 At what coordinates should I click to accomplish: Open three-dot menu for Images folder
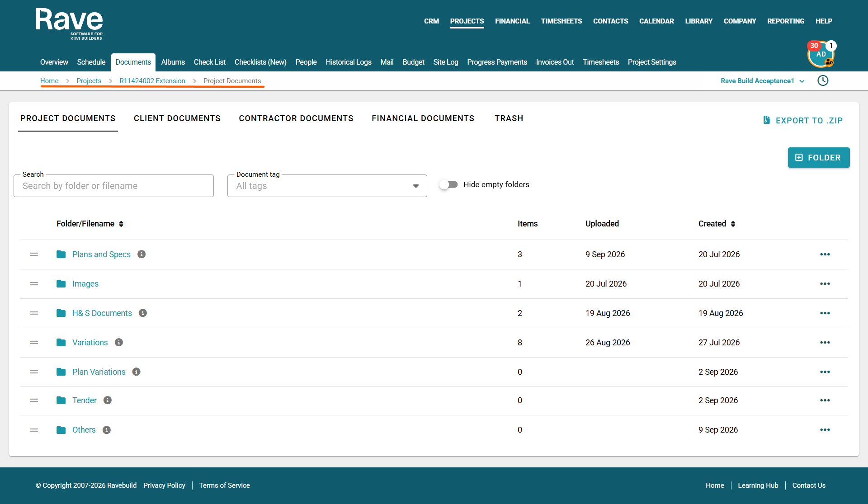tap(825, 284)
